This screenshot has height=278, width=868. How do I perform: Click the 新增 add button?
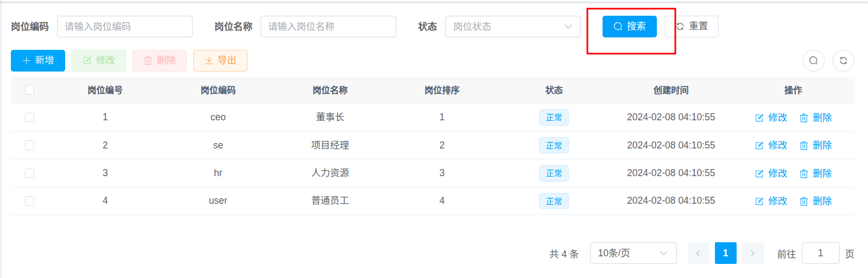tap(38, 61)
